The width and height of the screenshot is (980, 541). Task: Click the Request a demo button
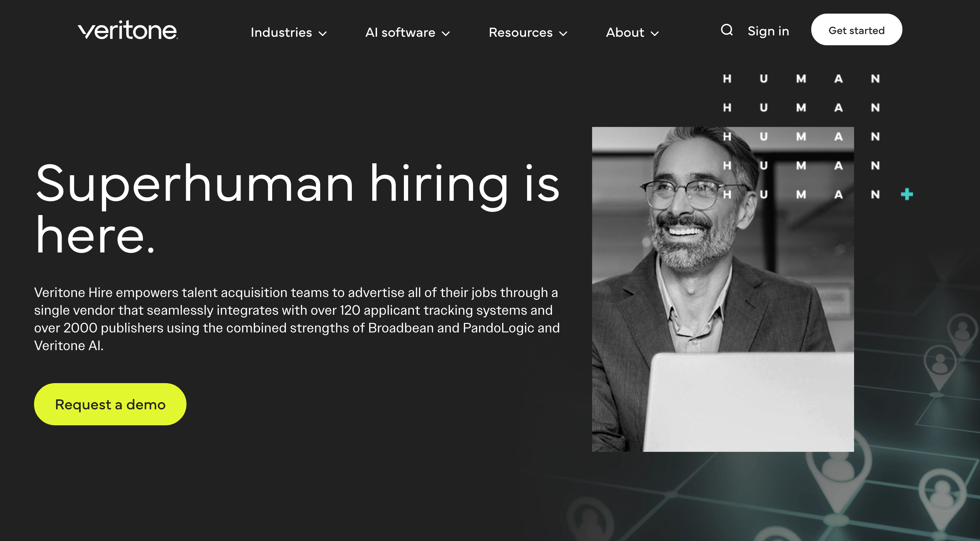coord(110,404)
